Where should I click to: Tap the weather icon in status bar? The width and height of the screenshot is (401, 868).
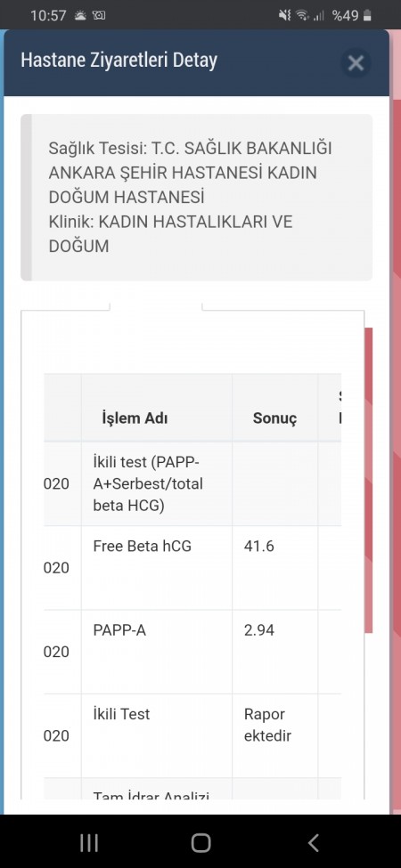coord(80,15)
